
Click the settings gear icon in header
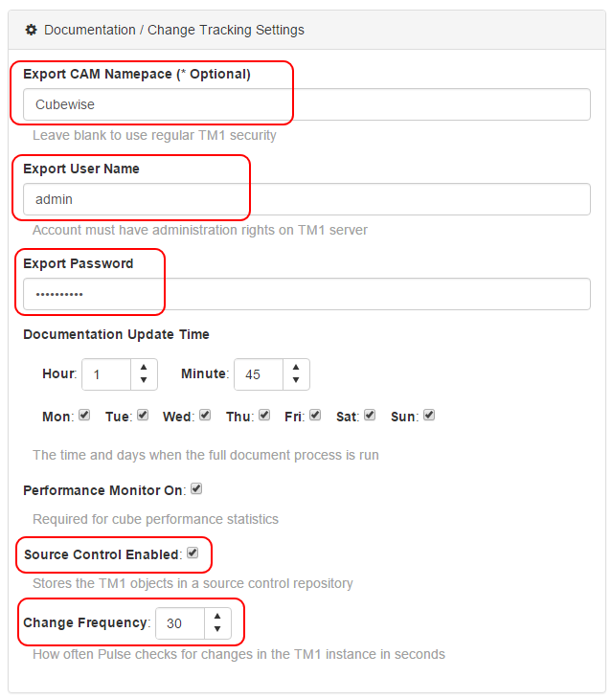(31, 30)
